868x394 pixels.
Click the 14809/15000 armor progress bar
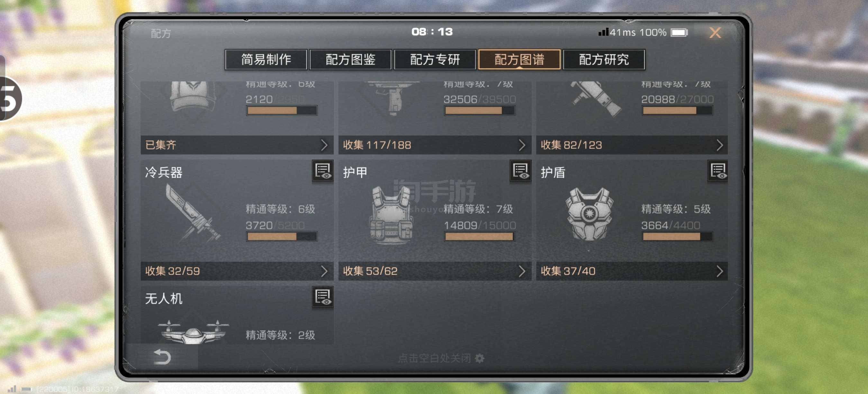pos(479,237)
